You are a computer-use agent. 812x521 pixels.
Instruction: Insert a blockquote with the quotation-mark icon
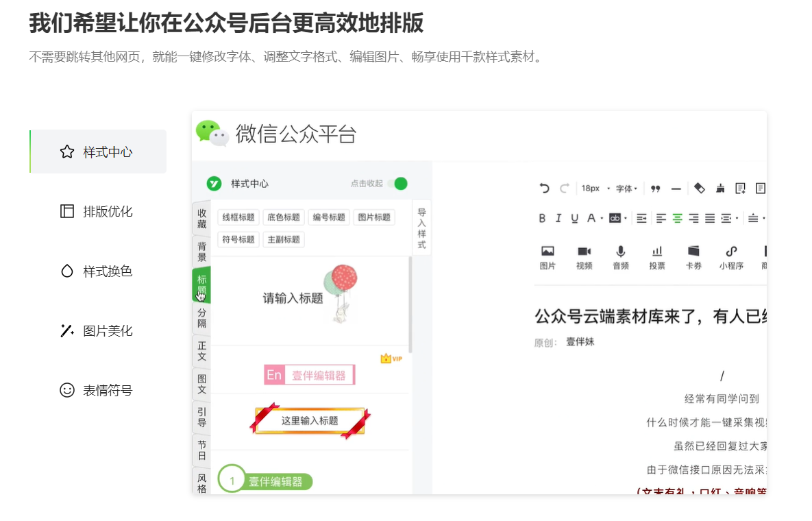pyautogui.click(x=656, y=189)
